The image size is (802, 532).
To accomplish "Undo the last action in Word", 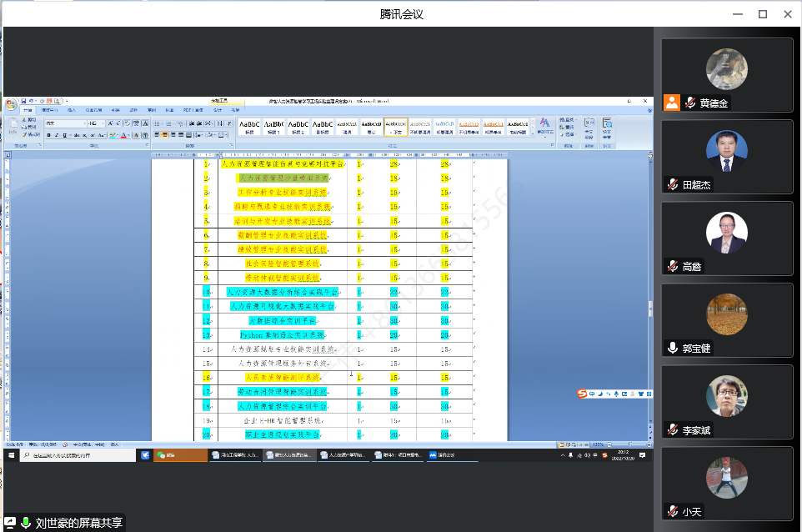I will pos(31,101).
